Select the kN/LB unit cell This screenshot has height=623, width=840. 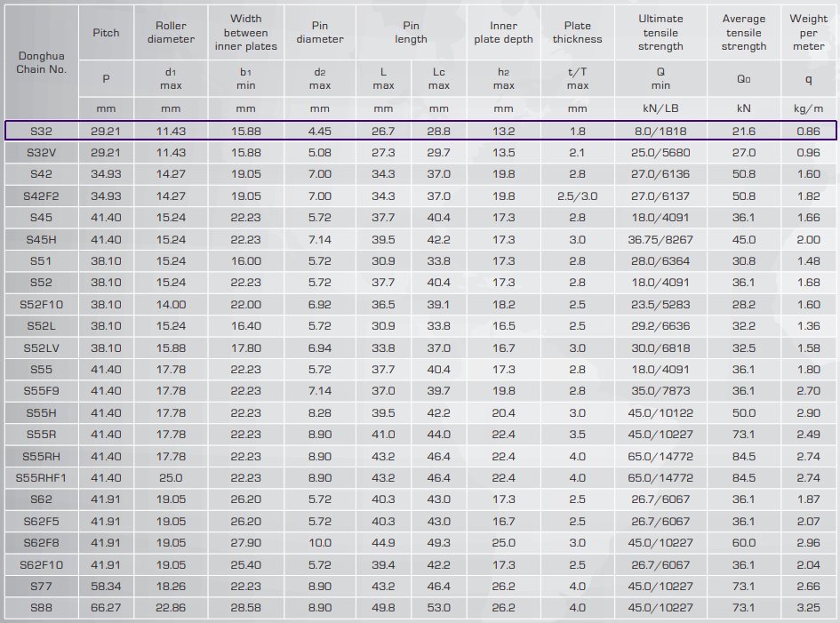click(660, 108)
